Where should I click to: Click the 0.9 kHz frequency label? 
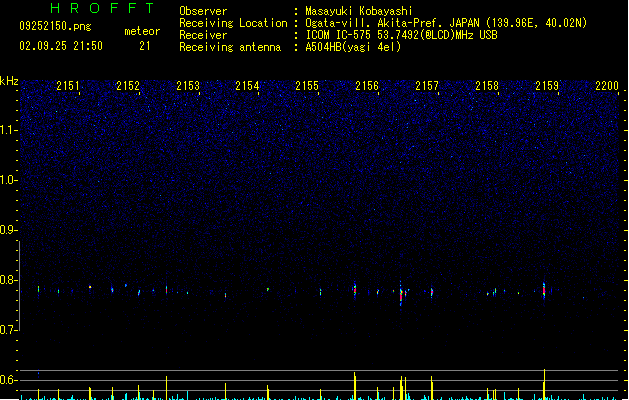click(8, 230)
